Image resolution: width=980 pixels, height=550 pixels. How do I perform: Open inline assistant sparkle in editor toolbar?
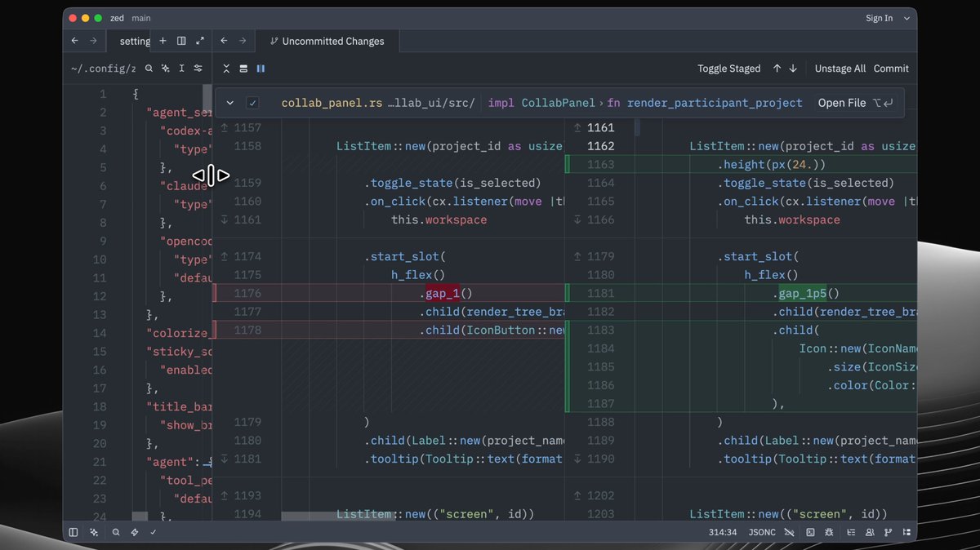coord(165,69)
